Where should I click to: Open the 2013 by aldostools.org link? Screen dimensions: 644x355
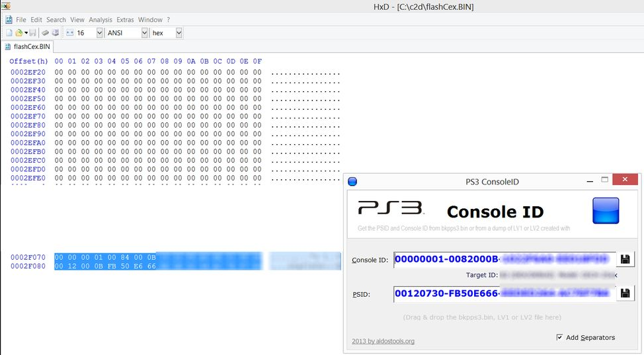[x=383, y=341]
